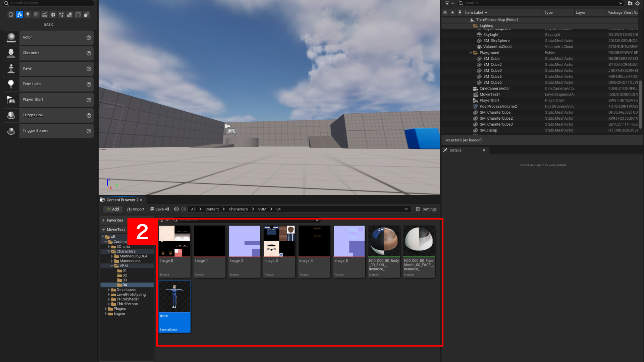Toggle the pin column header in Outliner

click(x=460, y=12)
